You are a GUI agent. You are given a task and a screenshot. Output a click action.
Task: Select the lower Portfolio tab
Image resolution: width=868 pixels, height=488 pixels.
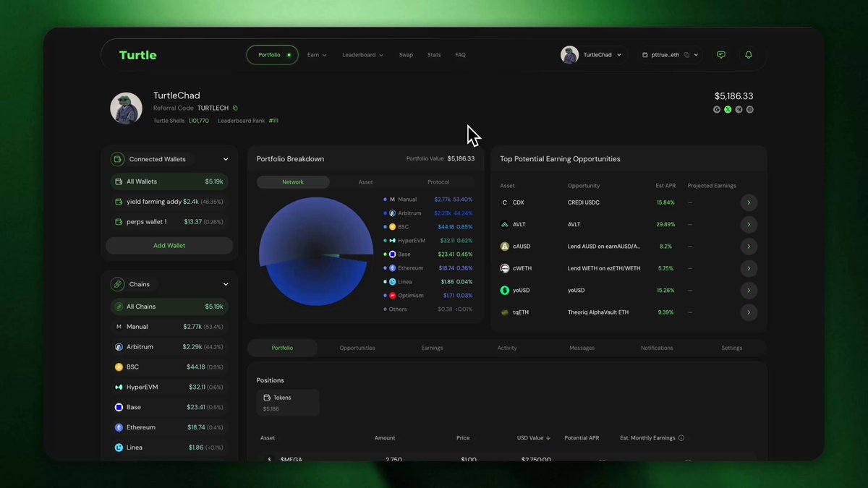282,348
